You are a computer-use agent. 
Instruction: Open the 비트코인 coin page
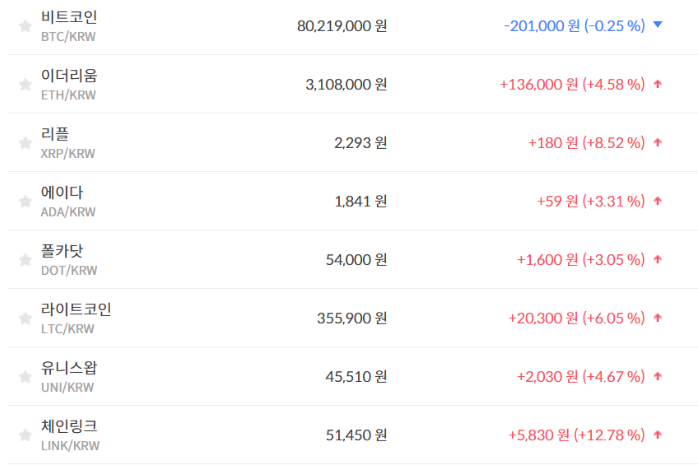point(69,18)
